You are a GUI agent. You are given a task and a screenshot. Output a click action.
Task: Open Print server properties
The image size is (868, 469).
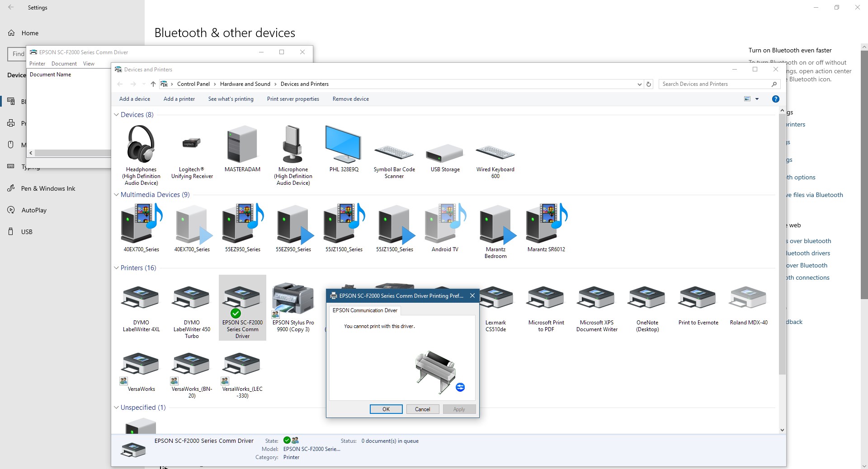coord(293,99)
